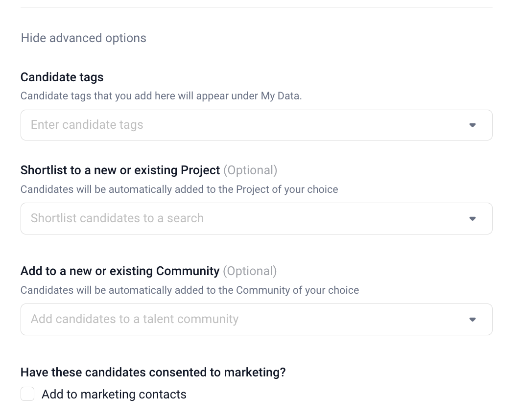Click the Add to a new or existing Community heading
This screenshot has height=420, width=521.
(x=120, y=271)
